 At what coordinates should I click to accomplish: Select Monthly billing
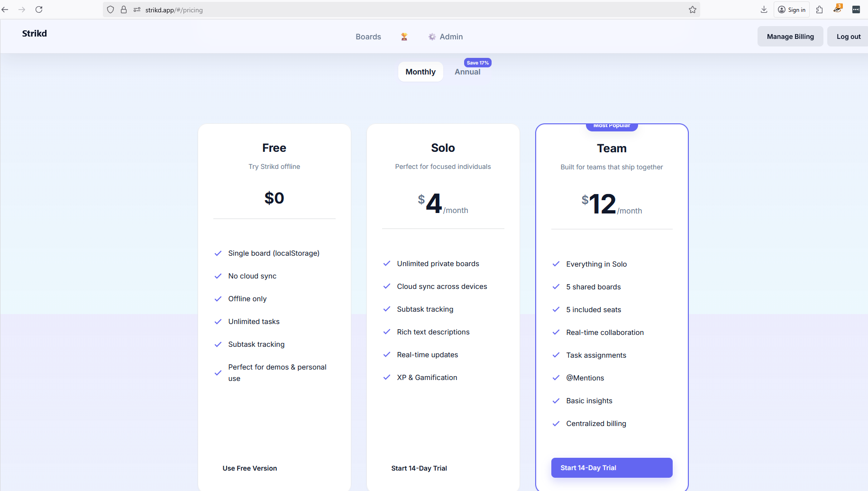pyautogui.click(x=420, y=72)
